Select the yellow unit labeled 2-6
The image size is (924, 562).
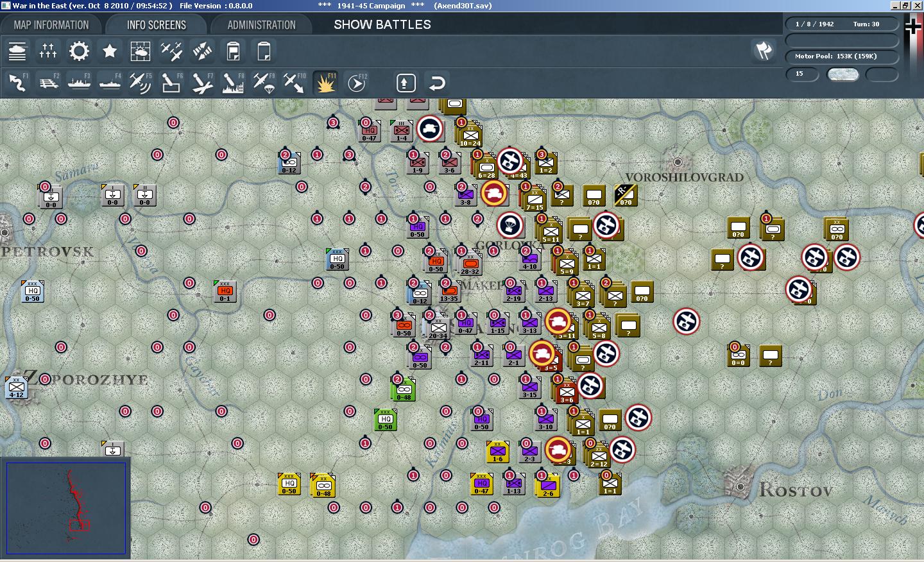coord(548,486)
